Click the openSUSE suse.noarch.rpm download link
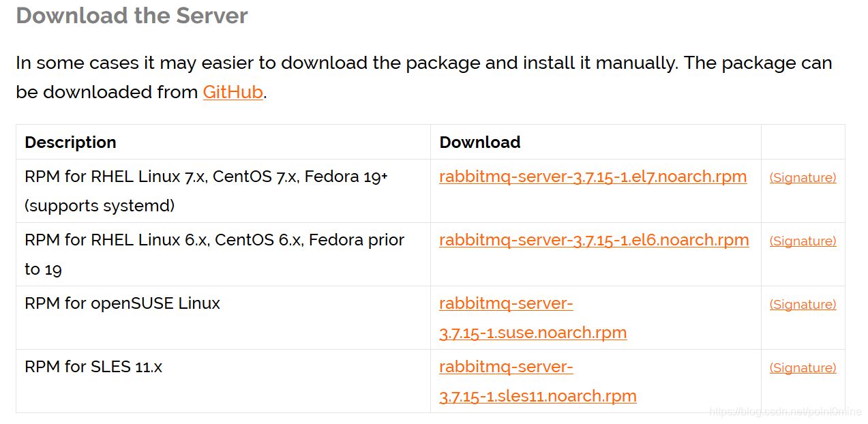Screen dimensions: 868x424 (x=533, y=318)
